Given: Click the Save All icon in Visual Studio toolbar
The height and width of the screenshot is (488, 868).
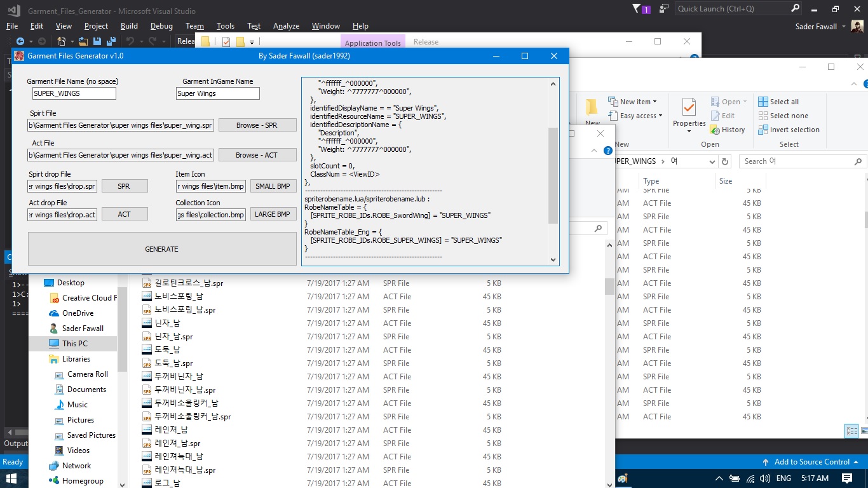Looking at the screenshot, I should (111, 41).
